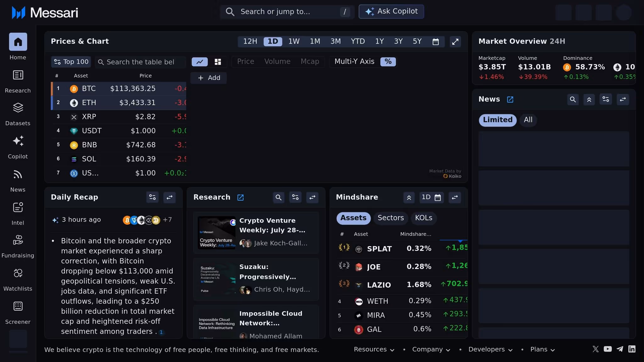Switch Mindshare to the Sectors tab

[391, 218]
